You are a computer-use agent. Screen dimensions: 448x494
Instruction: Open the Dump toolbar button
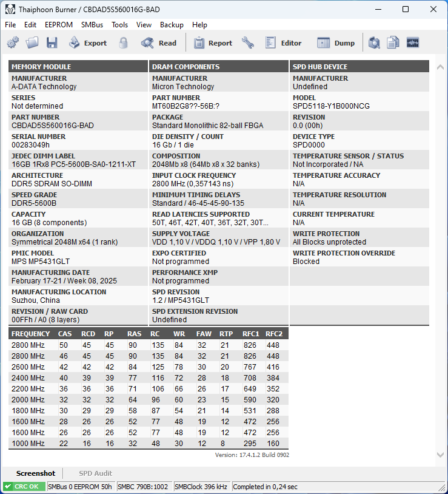pyautogui.click(x=336, y=43)
